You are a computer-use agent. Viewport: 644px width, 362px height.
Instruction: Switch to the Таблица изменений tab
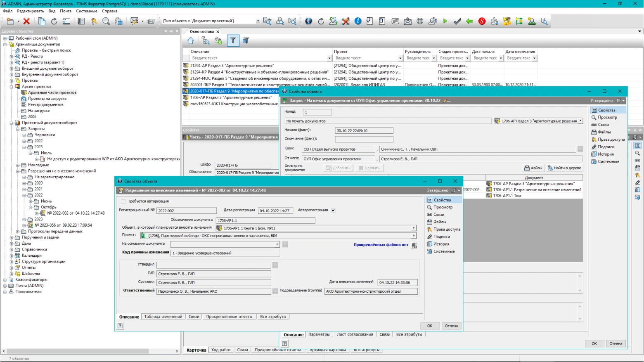(163, 317)
